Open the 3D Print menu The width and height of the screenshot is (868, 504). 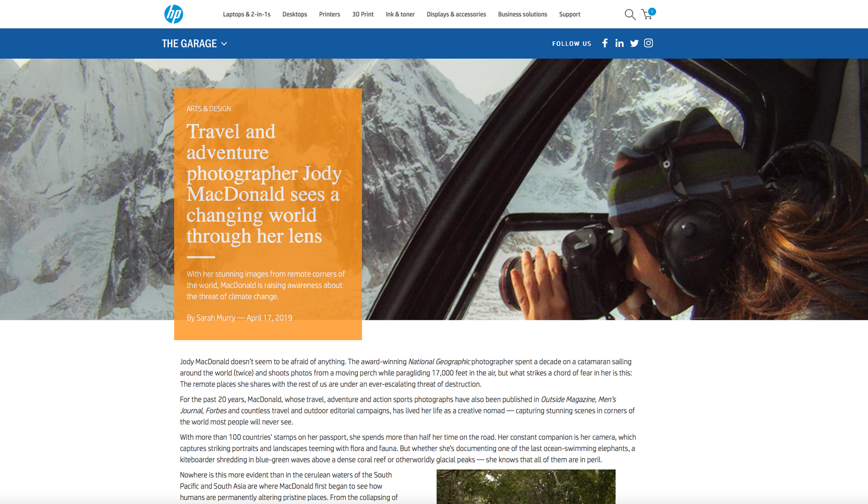tap(363, 14)
